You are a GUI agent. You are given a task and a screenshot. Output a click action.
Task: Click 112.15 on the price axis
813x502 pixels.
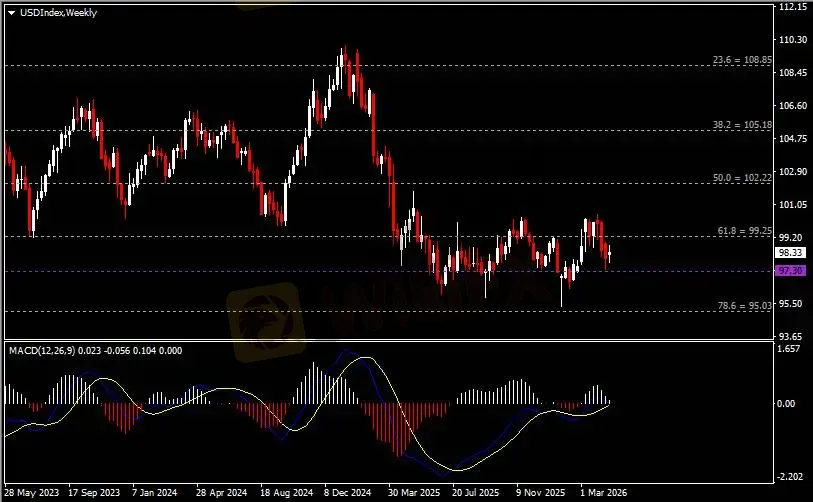(792, 7)
